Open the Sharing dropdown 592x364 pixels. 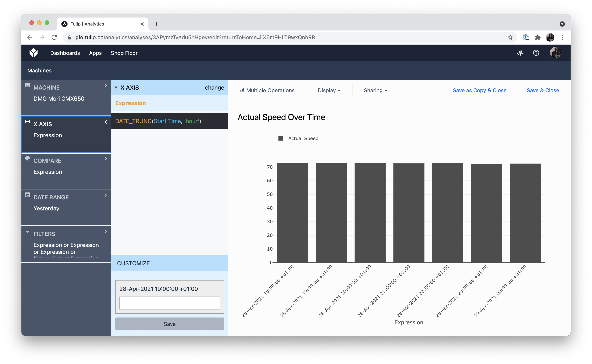(x=375, y=91)
